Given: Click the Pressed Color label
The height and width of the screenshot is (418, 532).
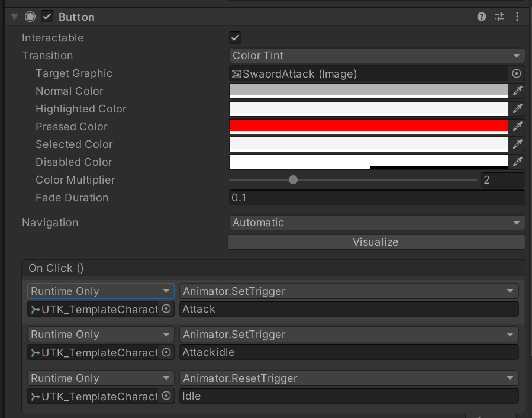Looking at the screenshot, I should [x=72, y=126].
